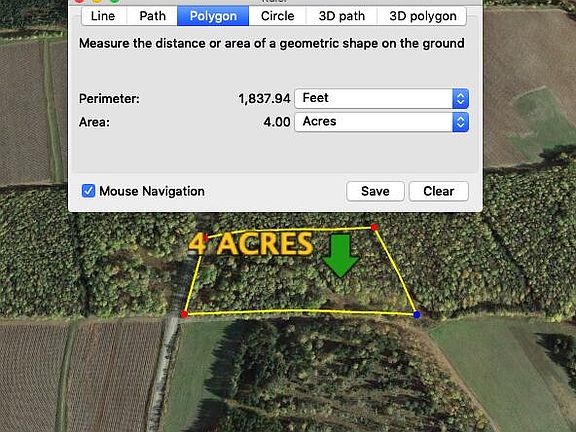Open the Circle tab
Screen dimensions: 576x432
point(277,16)
